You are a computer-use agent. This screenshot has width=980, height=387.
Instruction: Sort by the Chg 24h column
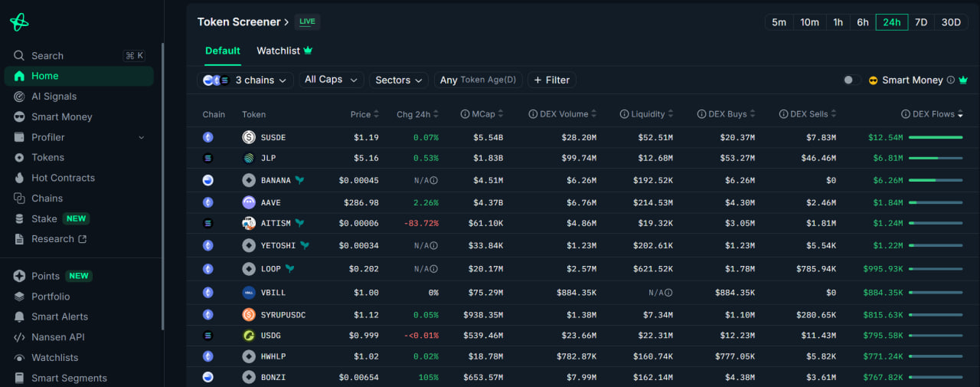click(418, 114)
